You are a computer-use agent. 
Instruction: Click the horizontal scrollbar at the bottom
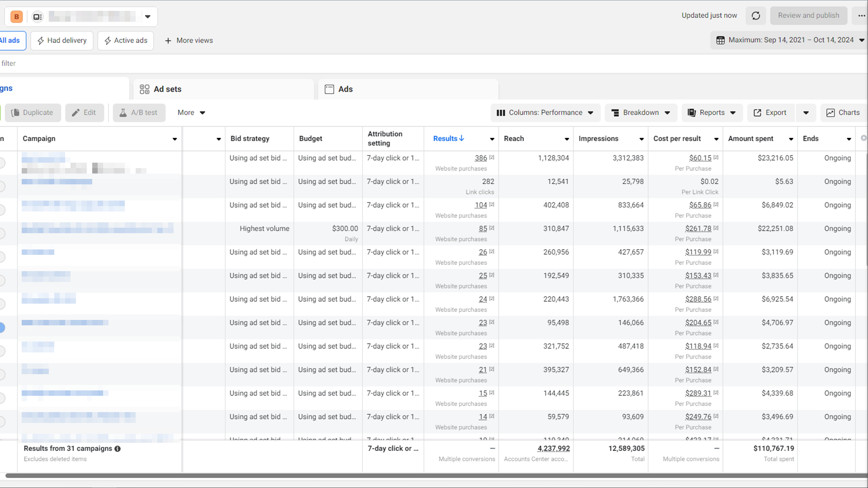[434, 476]
